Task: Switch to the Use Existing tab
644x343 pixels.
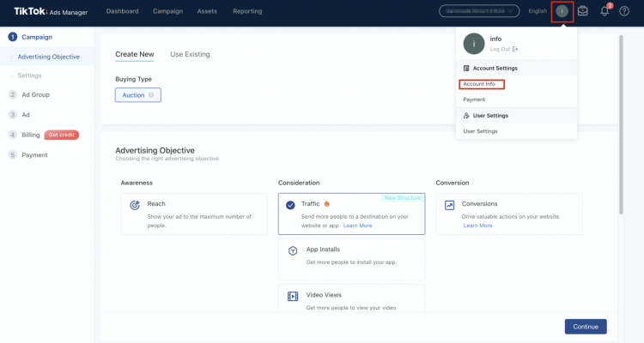Action: [x=190, y=54]
